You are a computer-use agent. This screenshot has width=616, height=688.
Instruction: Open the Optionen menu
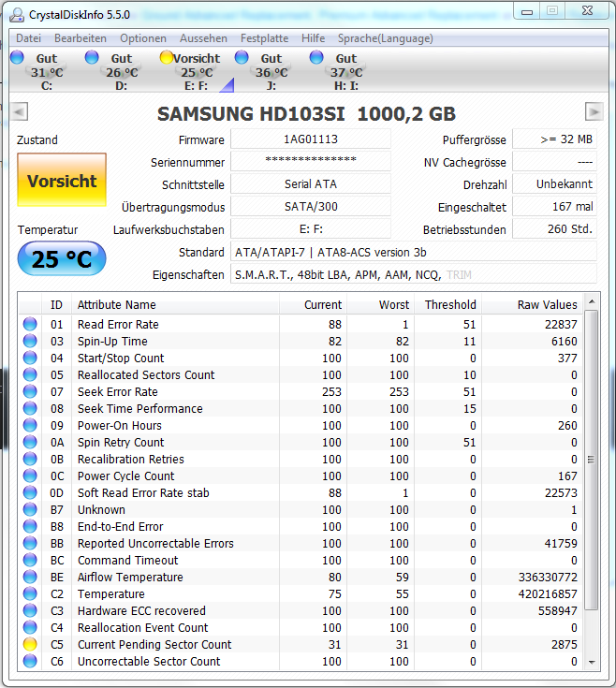click(143, 38)
